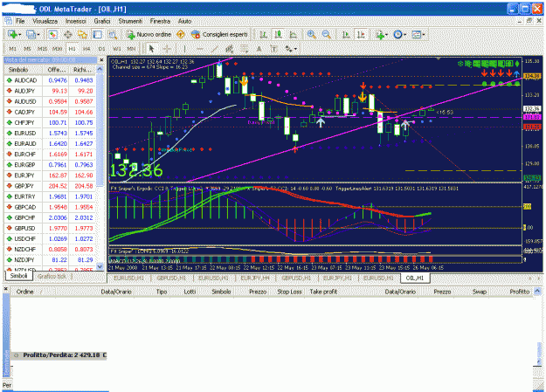Toggle the Market Watch window icon

(x=52, y=34)
